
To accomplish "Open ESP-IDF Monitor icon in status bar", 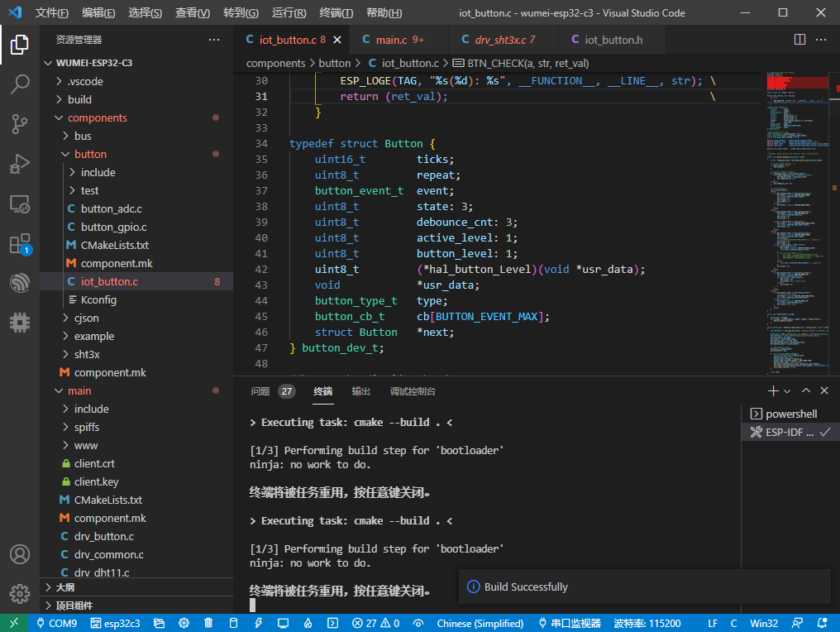I will click(284, 623).
